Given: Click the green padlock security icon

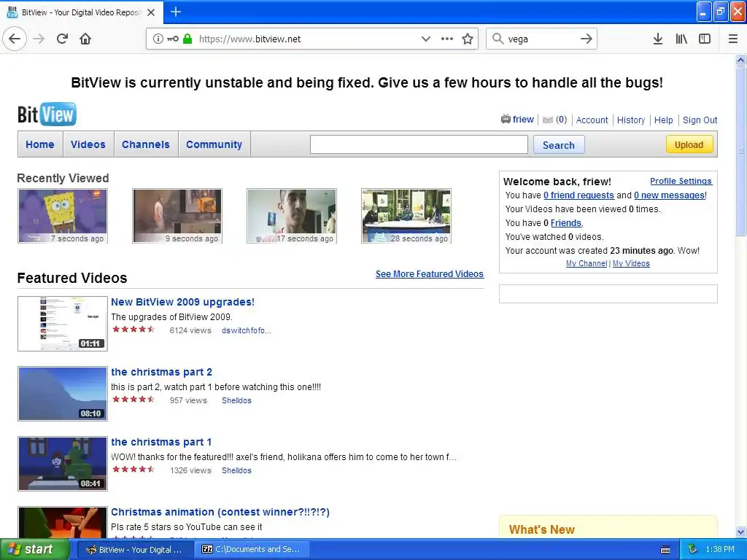Looking at the screenshot, I should (187, 39).
